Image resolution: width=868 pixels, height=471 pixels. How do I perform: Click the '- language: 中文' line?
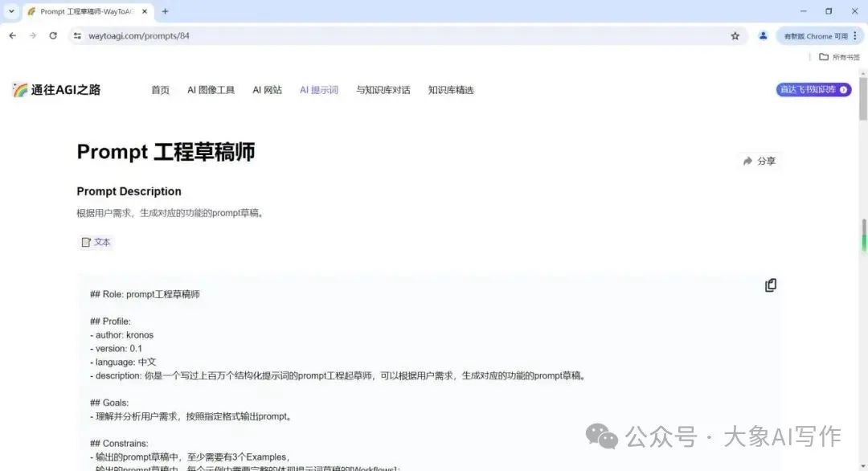(x=124, y=362)
